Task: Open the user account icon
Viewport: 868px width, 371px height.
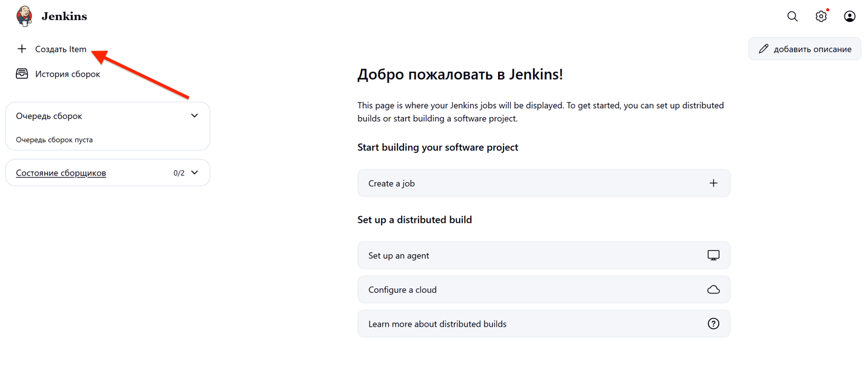Action: click(849, 16)
